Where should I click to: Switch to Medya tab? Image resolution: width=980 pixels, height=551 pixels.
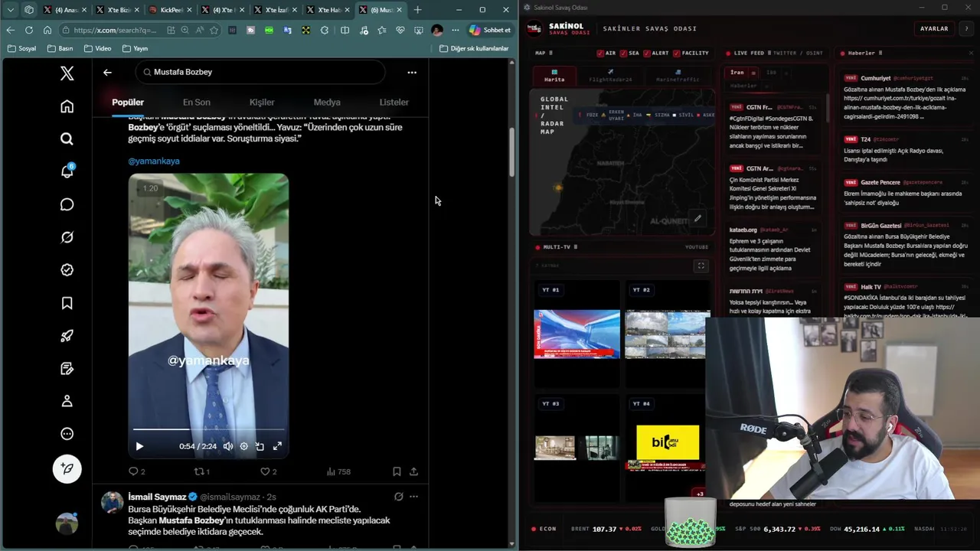click(327, 102)
